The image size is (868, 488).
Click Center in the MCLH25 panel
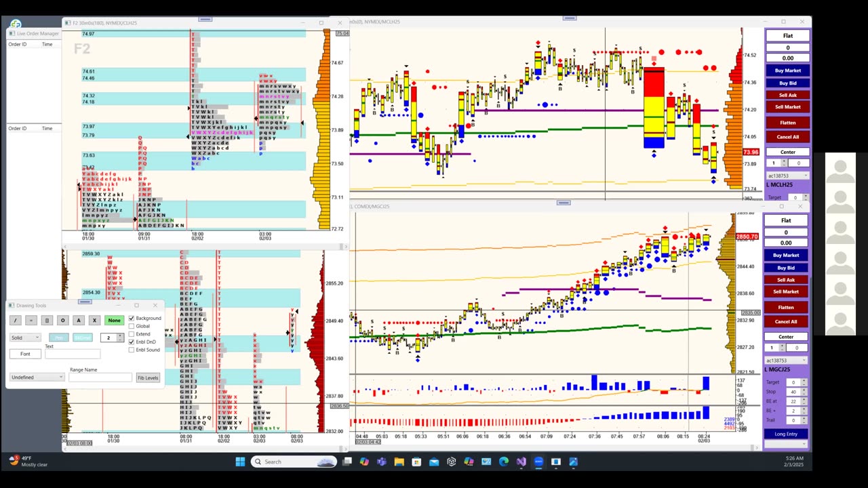(788, 152)
